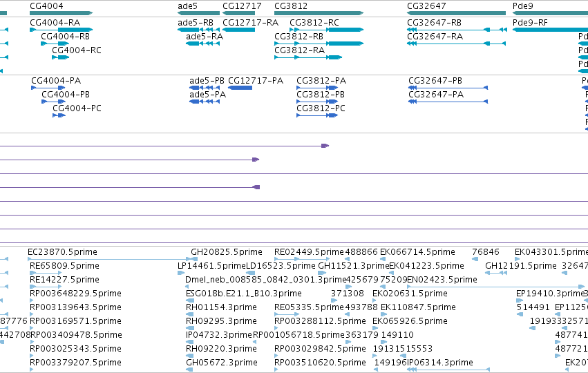The image size is (588, 373).
Task: Click EST RP003510620.5prime
Action: (x=276, y=370)
